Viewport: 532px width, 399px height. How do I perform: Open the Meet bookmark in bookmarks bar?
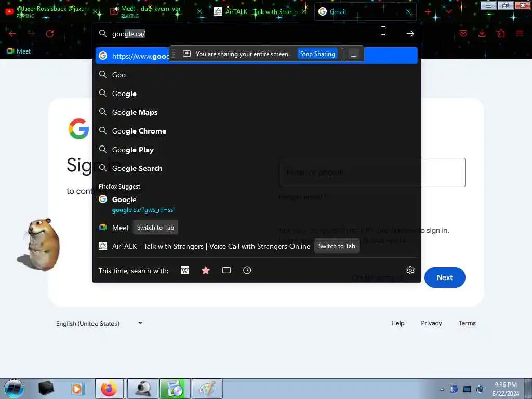(x=19, y=51)
